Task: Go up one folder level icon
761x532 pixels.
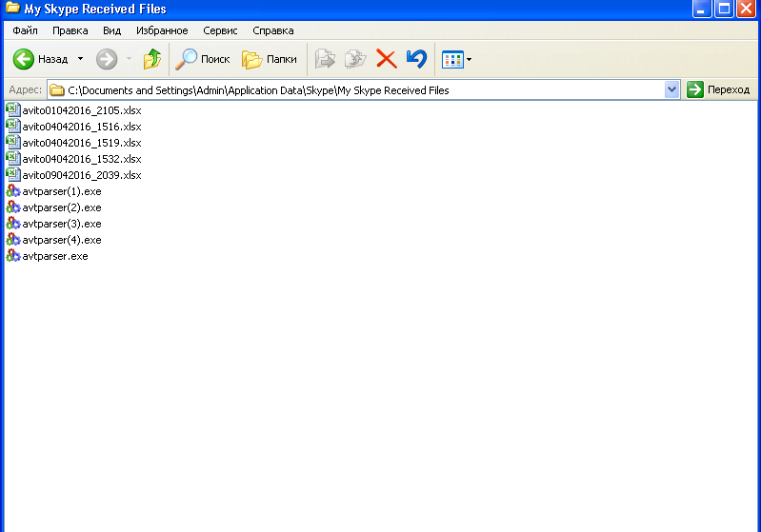Action: point(151,59)
